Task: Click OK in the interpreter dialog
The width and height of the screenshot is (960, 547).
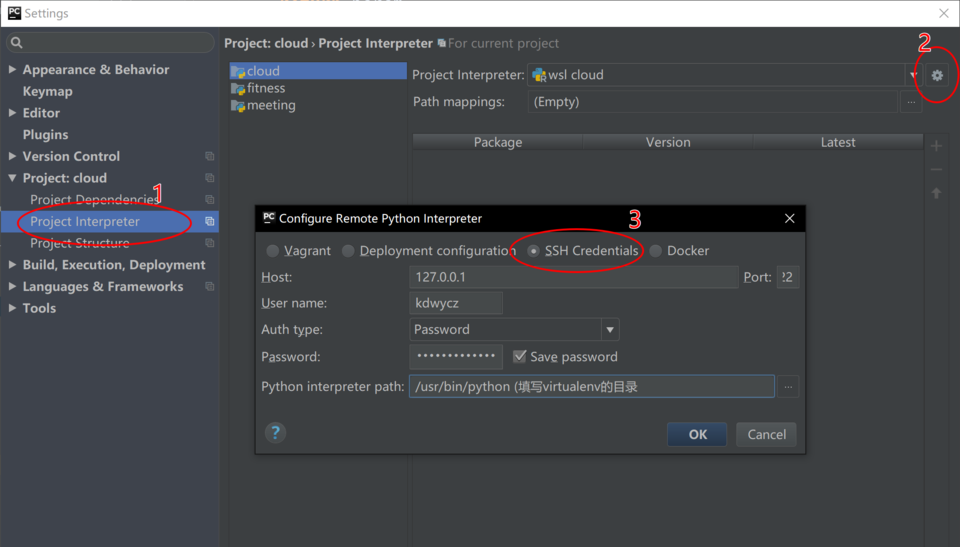Action: coord(697,434)
